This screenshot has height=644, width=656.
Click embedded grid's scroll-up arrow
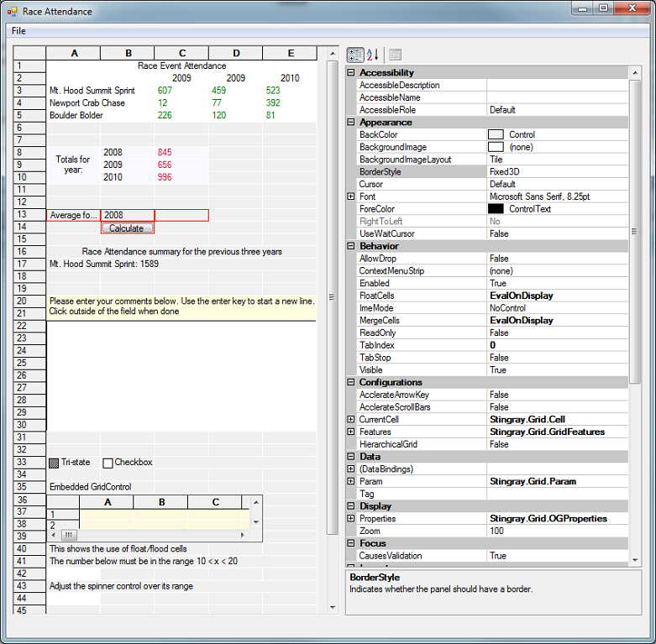coord(255,501)
